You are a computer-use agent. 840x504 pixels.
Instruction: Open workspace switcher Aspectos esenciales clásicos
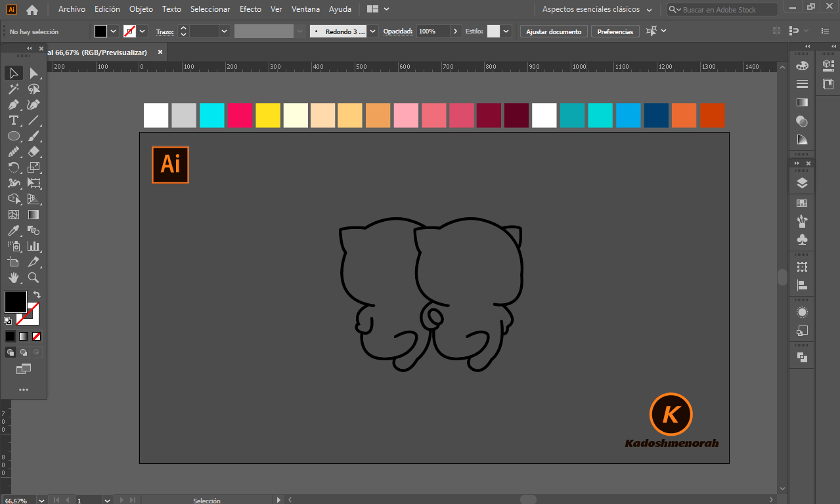597,9
